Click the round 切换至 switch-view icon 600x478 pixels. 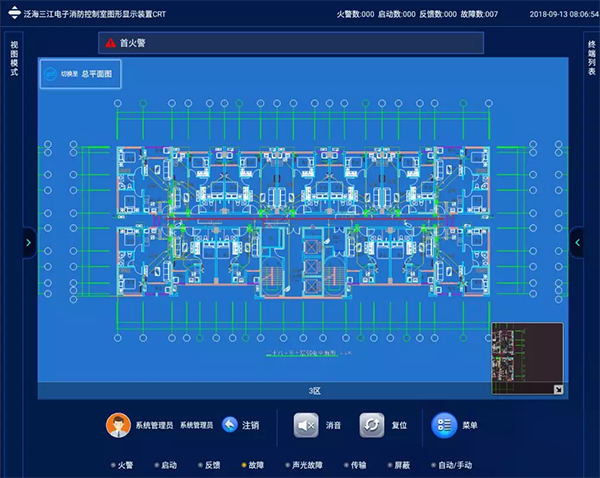coord(52,73)
